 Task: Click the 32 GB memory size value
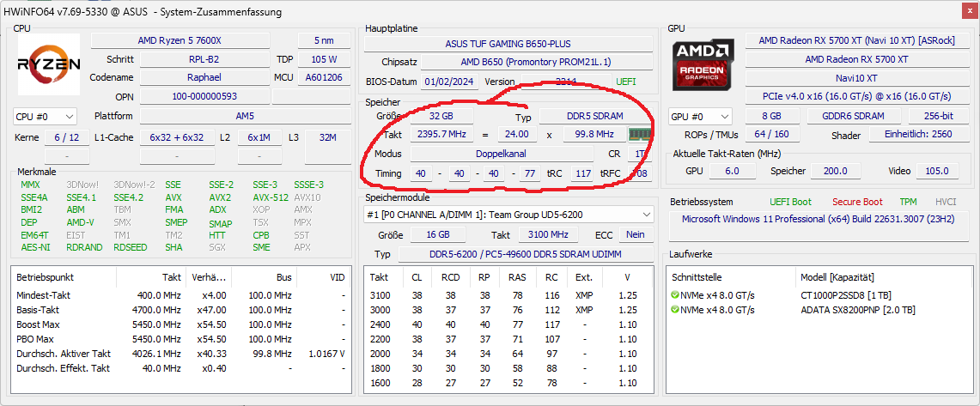[441, 116]
